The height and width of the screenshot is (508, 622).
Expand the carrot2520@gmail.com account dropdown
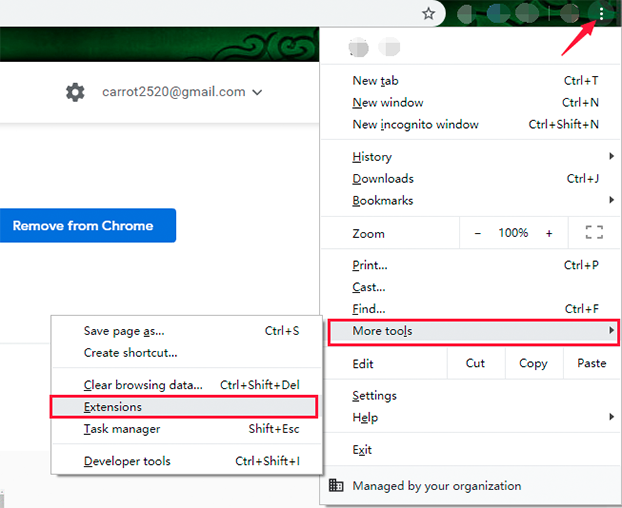pos(257,92)
